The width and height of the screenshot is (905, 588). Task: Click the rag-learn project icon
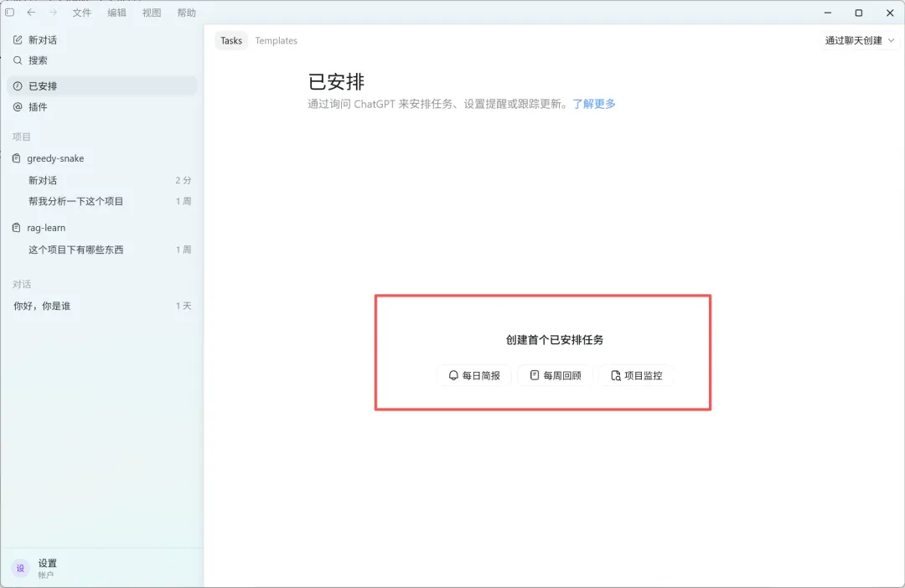[16, 227]
